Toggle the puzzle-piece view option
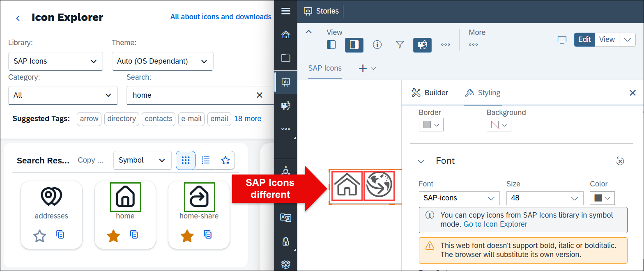 [x=422, y=45]
